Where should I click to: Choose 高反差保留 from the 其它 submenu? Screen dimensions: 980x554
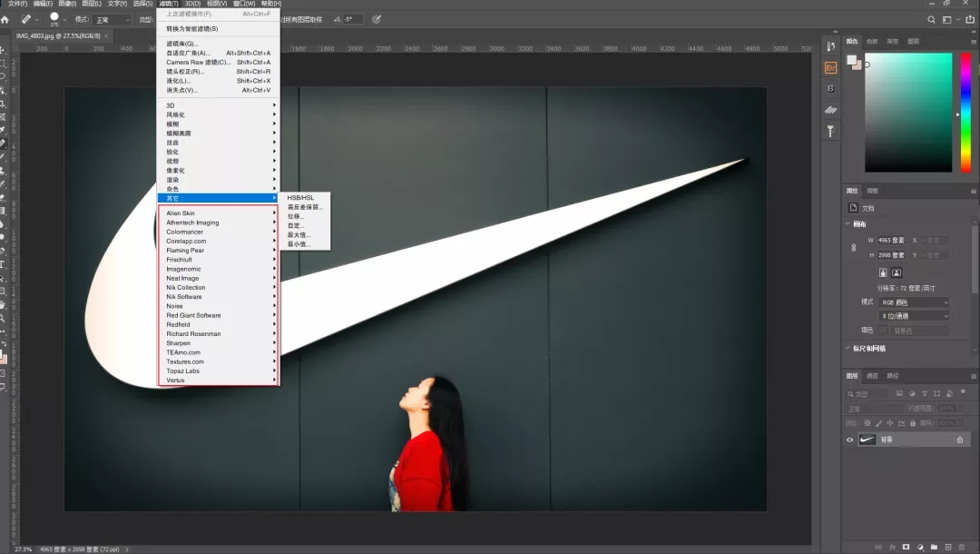click(x=304, y=207)
